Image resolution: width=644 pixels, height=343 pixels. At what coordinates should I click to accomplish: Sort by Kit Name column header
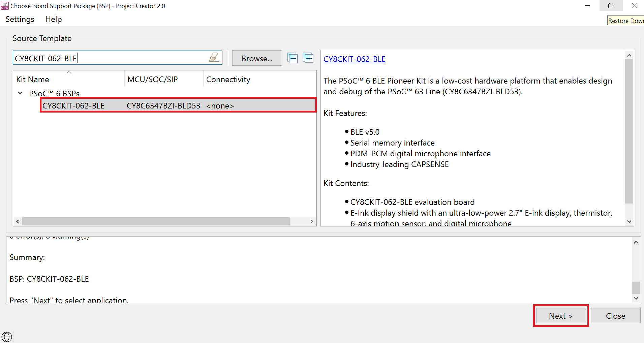click(x=69, y=80)
